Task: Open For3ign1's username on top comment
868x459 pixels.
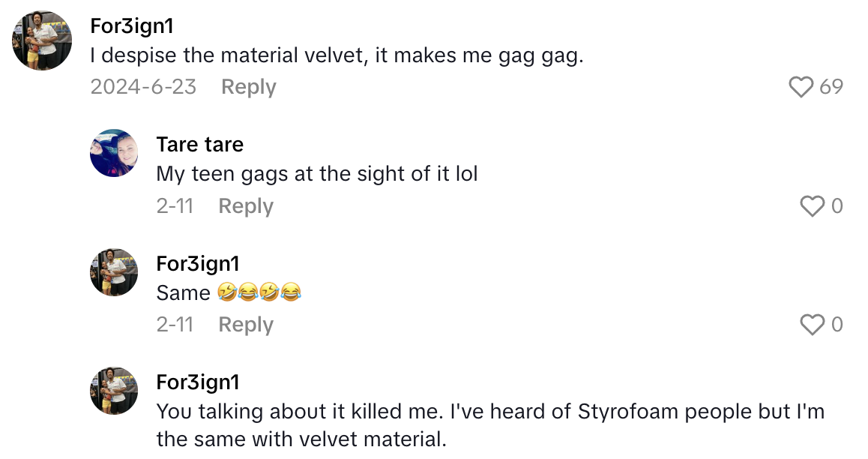Action: pos(131,25)
